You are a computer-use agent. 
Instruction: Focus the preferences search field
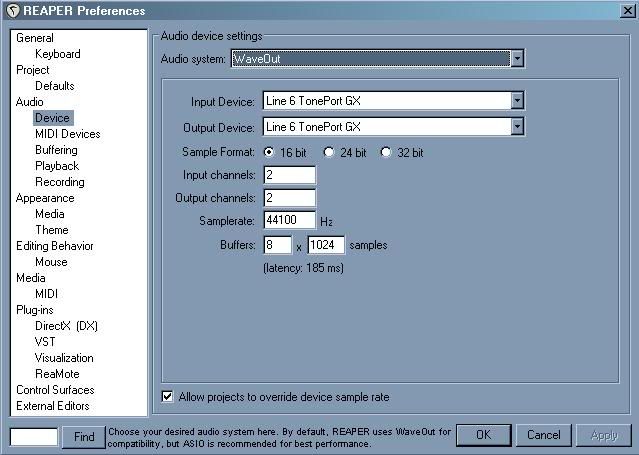34,437
